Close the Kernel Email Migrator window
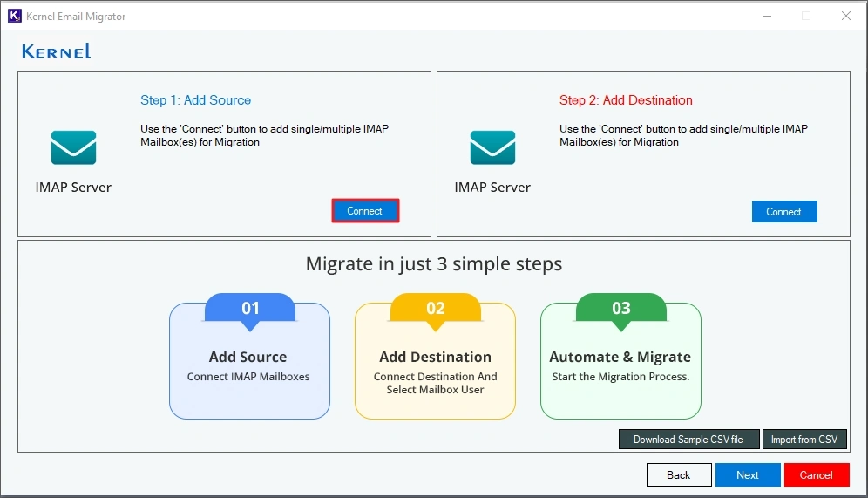This screenshot has width=868, height=498. (846, 16)
